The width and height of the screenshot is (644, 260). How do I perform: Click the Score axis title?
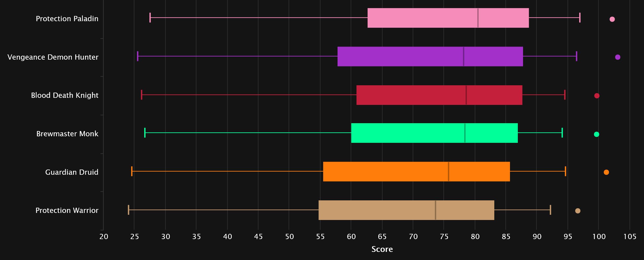pyautogui.click(x=382, y=249)
